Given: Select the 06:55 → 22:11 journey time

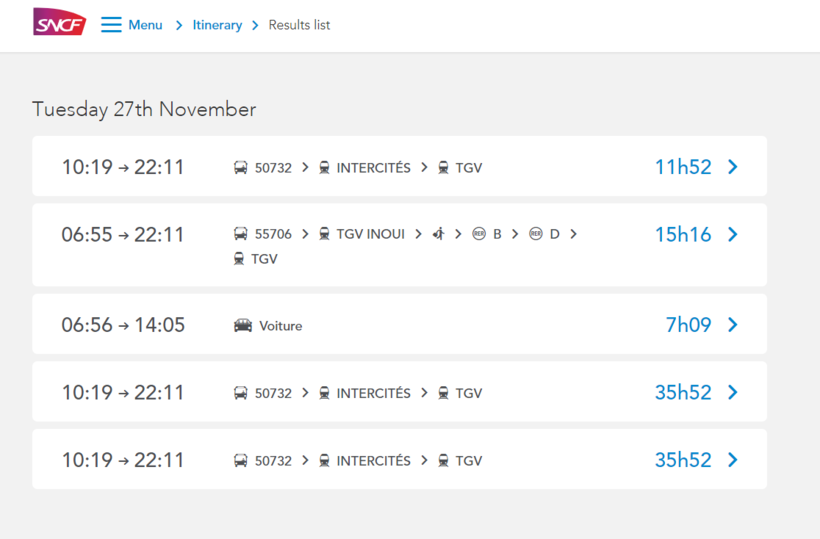Looking at the screenshot, I should coord(123,234).
